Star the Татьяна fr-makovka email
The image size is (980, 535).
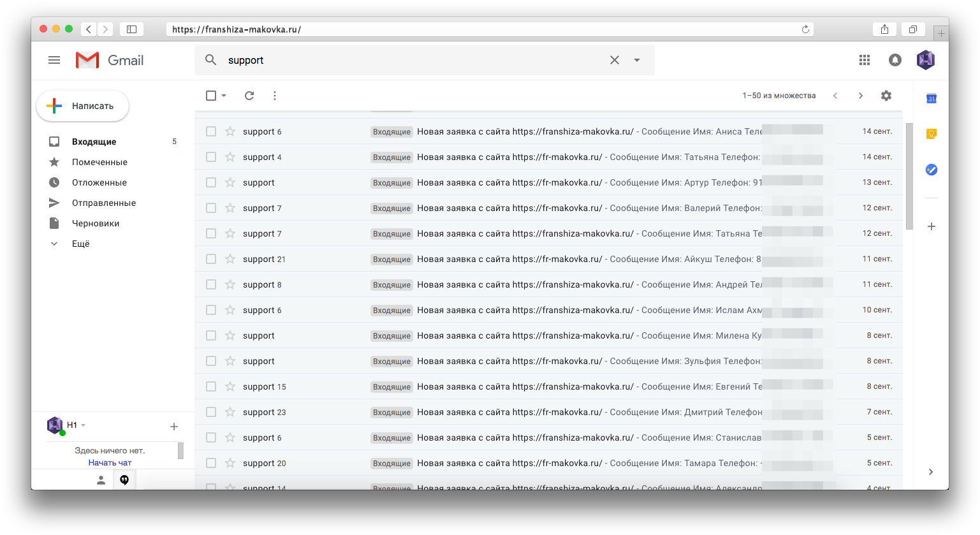pyautogui.click(x=230, y=157)
